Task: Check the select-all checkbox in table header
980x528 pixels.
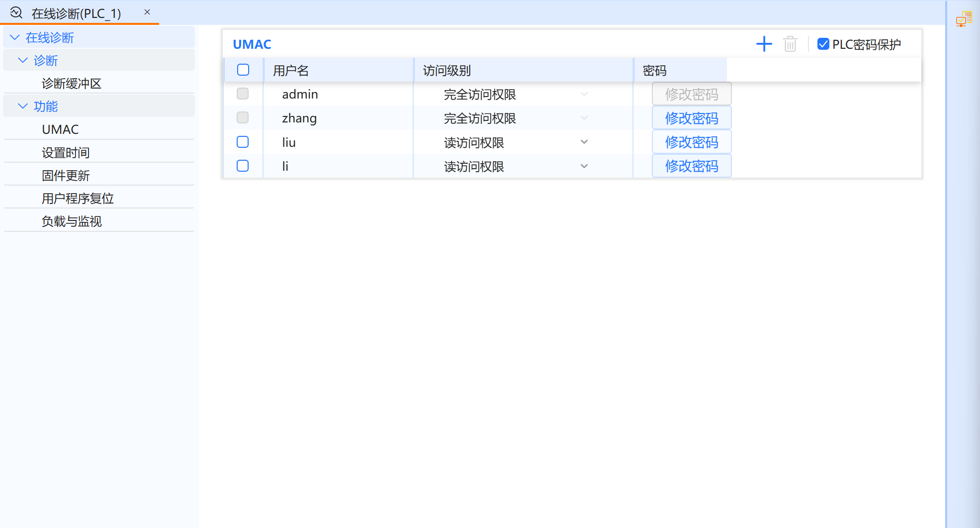Action: [x=243, y=70]
